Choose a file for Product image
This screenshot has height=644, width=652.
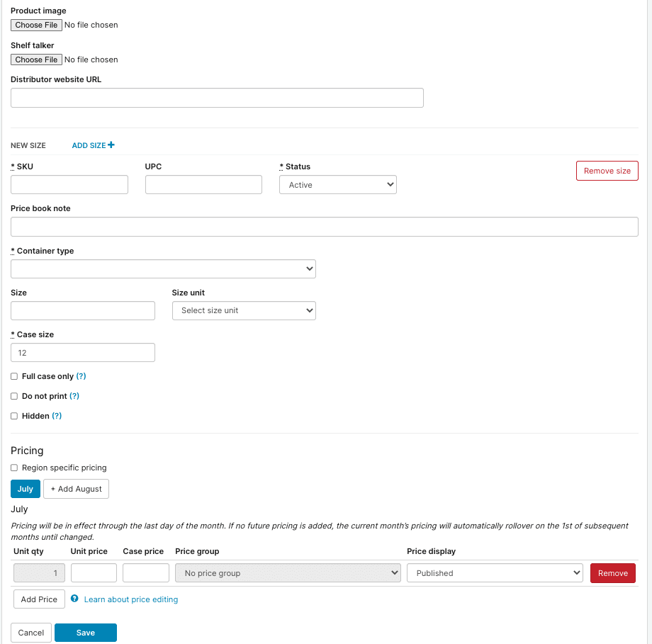click(36, 25)
